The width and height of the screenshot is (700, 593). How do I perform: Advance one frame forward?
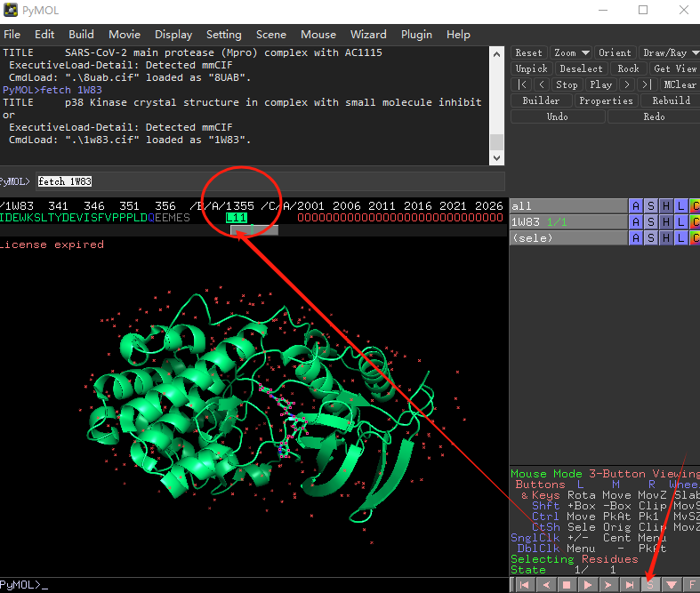(608, 584)
